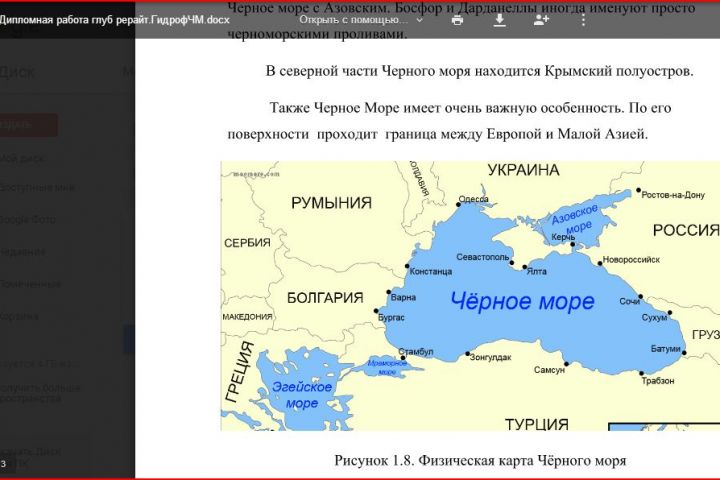
Task: Click 'Батуми' city label on map
Action: tap(665, 349)
